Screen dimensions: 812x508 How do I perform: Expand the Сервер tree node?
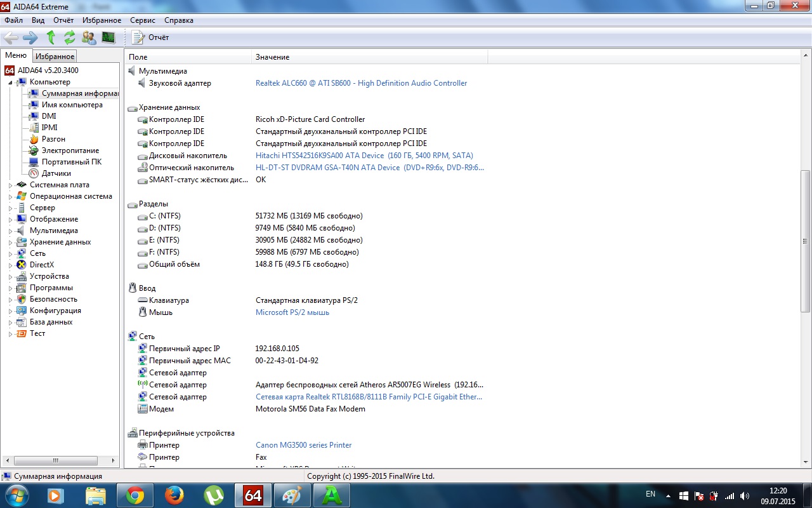point(10,208)
